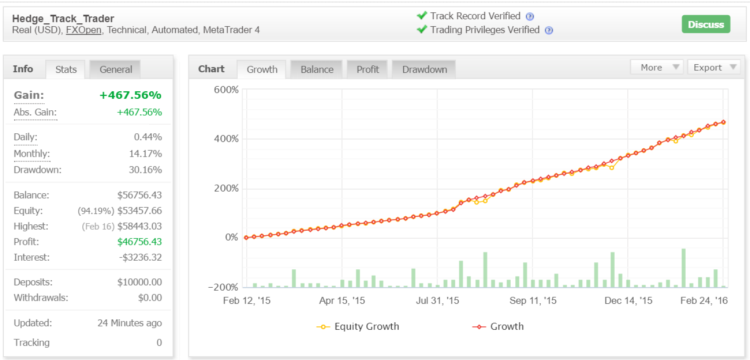The image size is (750, 360).
Task: Click the tallest green bar near Feb 24
Action: pos(684,268)
